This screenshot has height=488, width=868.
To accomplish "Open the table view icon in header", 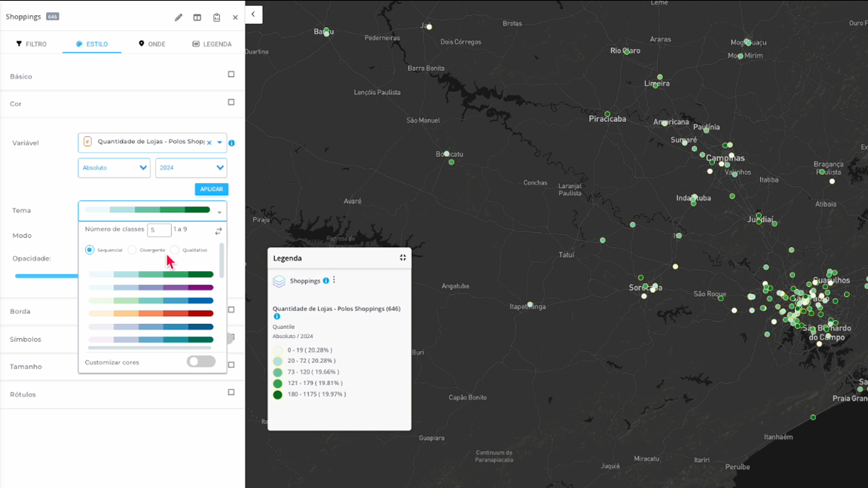I will [197, 17].
